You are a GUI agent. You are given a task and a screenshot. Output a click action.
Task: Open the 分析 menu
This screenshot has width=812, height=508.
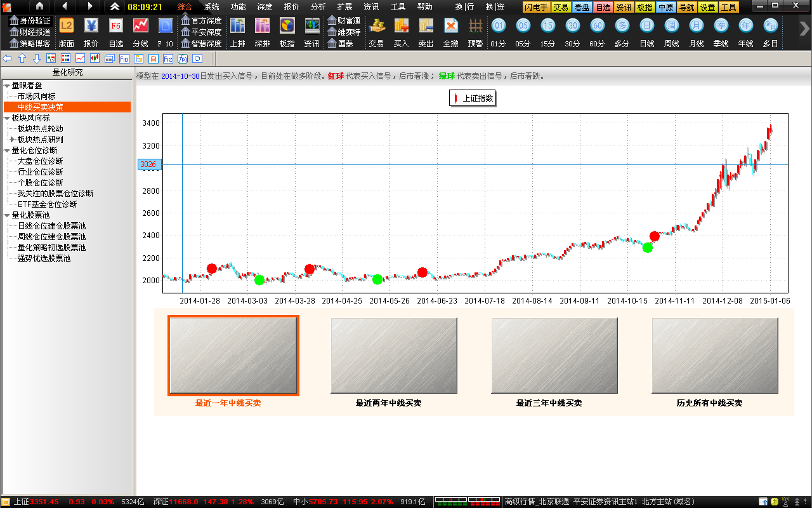click(318, 7)
